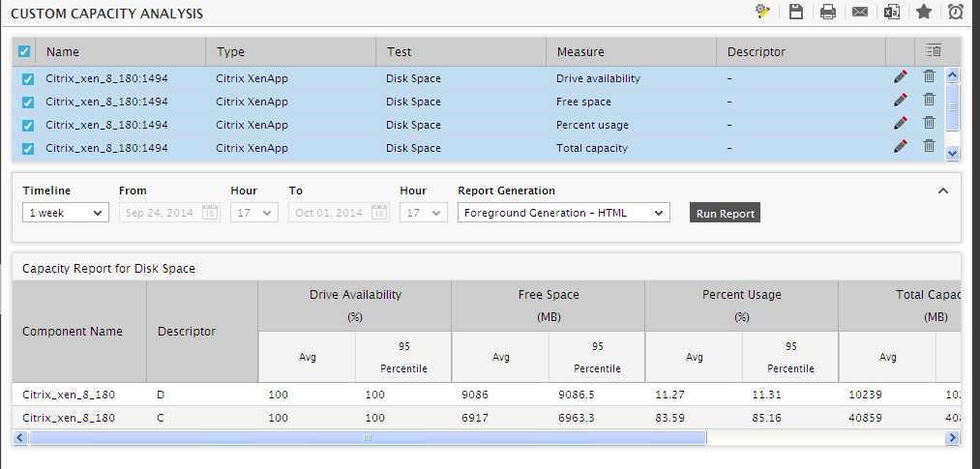Click the Capacity Report for Disk Space title

coord(108,269)
